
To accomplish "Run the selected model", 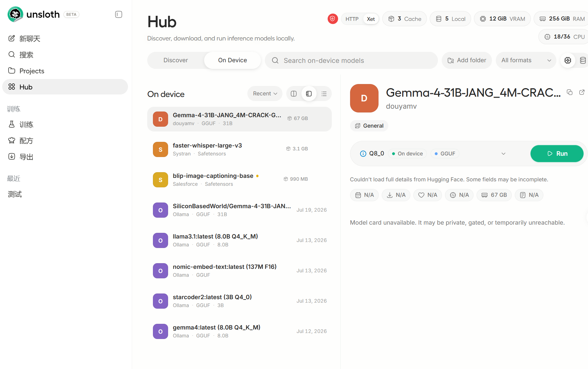I will (557, 154).
